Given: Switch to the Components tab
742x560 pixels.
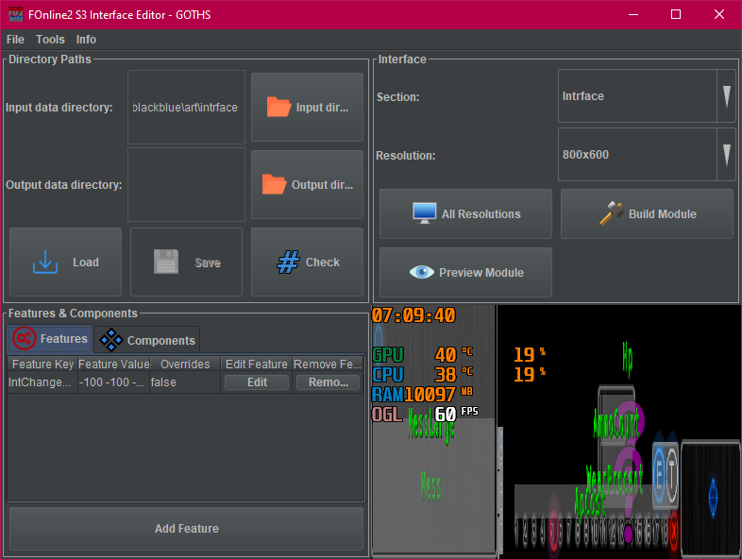Looking at the screenshot, I should point(146,340).
